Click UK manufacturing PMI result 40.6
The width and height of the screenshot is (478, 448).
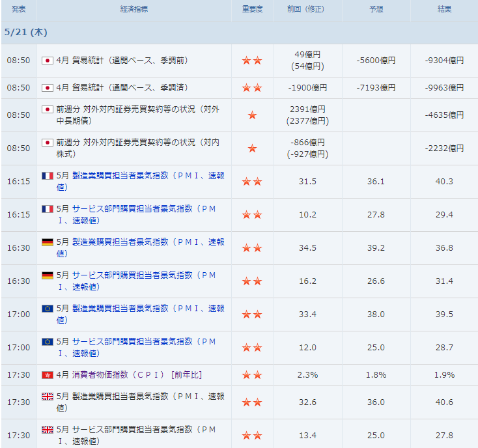pos(444,402)
